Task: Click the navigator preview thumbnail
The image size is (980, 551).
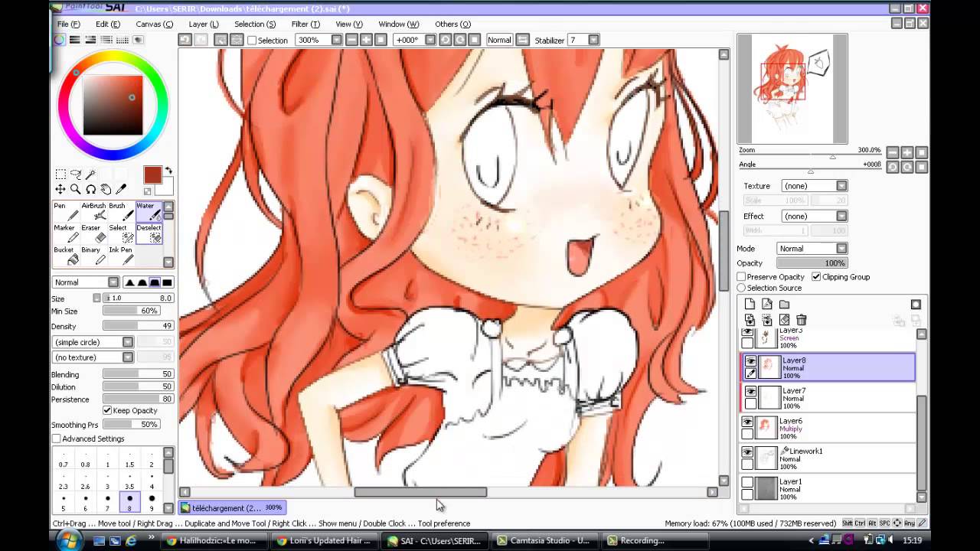Action: pos(792,89)
